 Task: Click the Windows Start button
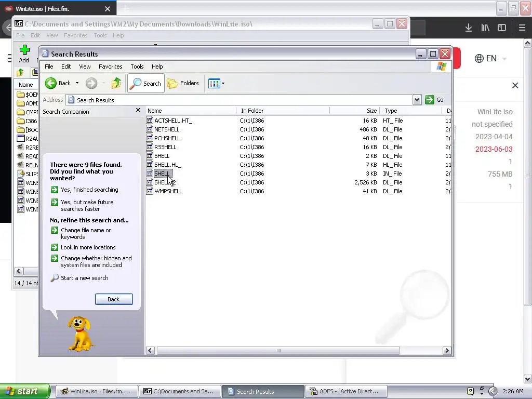click(25, 391)
